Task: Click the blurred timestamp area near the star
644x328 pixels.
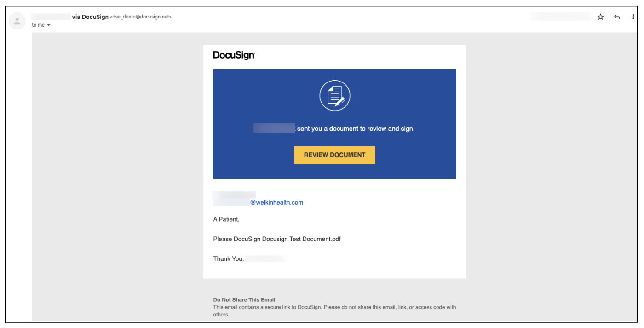Action: pyautogui.click(x=561, y=16)
